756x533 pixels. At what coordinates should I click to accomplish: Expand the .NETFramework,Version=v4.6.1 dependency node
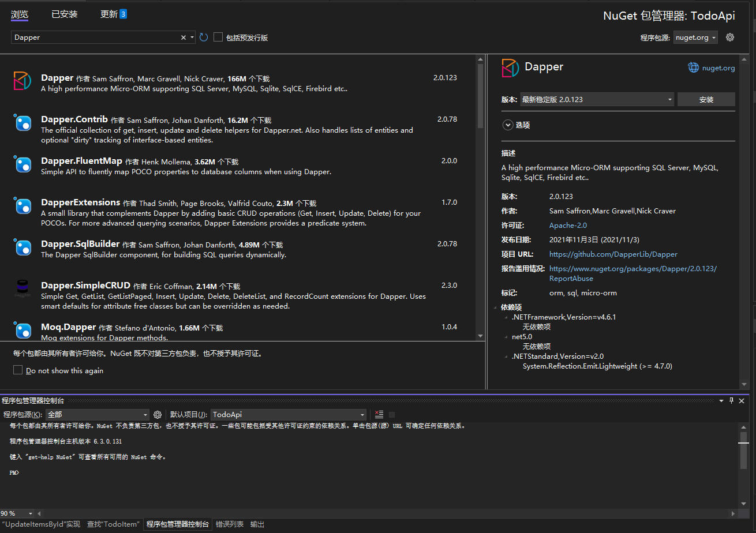coord(506,317)
